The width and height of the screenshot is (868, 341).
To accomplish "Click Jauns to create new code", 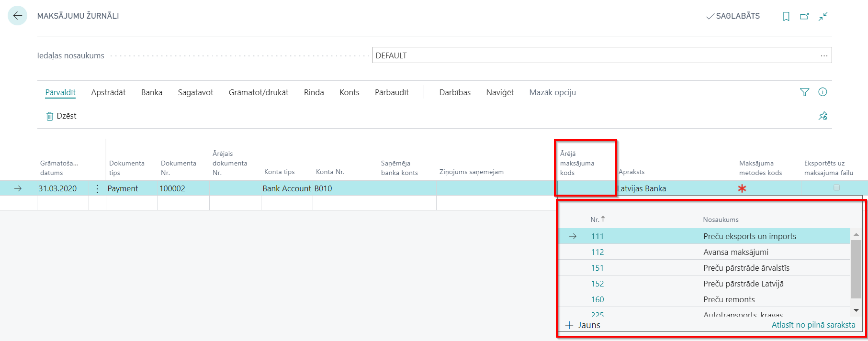I will click(583, 325).
